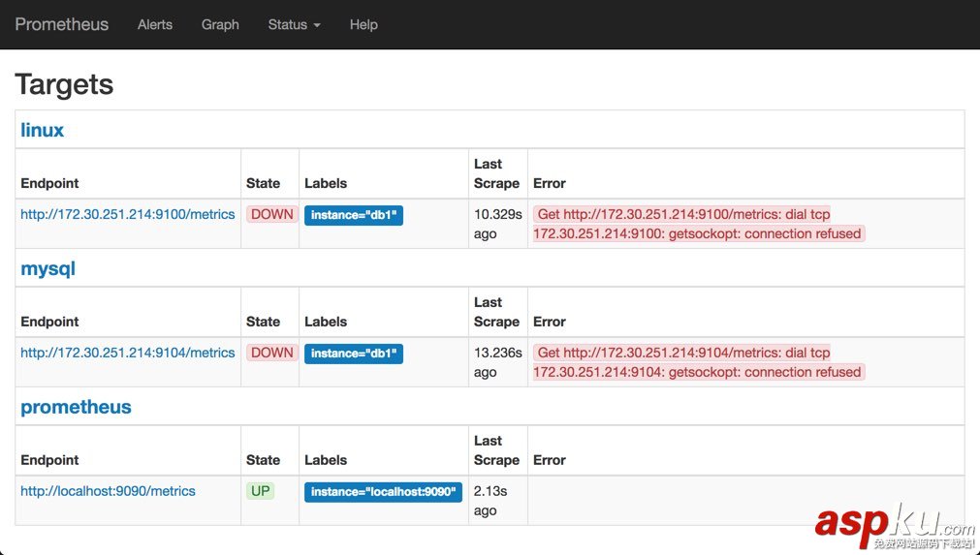Click the Endpoint column header in linux table

[49, 183]
